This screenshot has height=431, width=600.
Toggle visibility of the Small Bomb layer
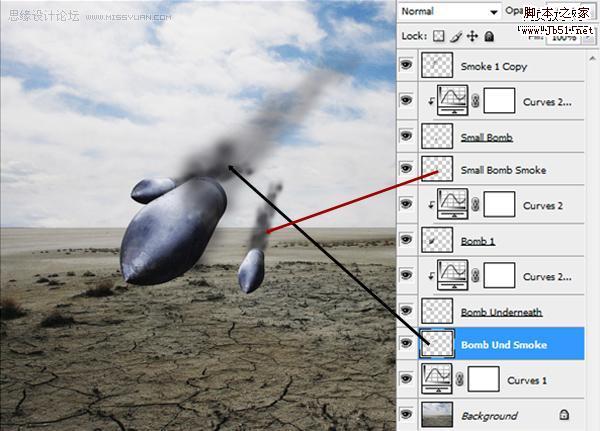click(x=406, y=136)
